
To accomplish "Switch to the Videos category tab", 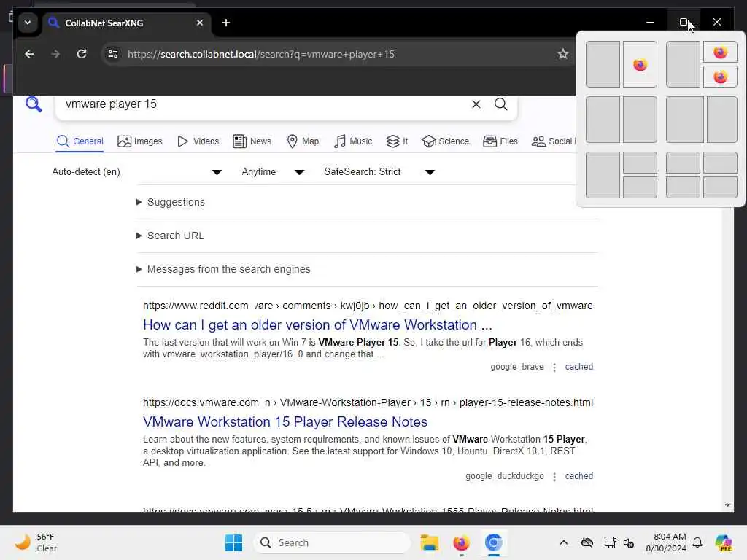I will pyautogui.click(x=198, y=141).
